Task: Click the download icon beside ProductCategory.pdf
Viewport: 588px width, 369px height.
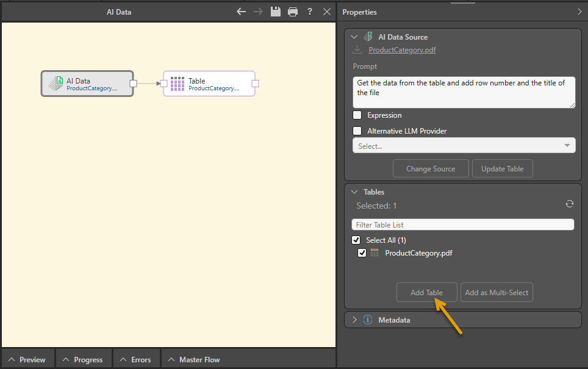Action: [x=357, y=50]
